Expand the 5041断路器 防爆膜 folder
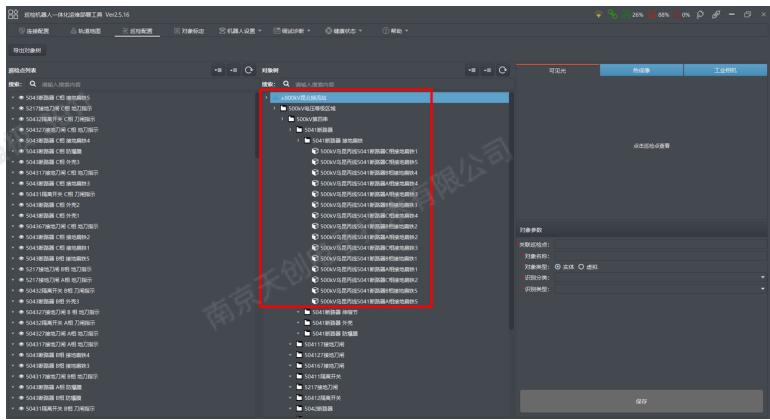This screenshot has height=420, width=770. [x=299, y=334]
